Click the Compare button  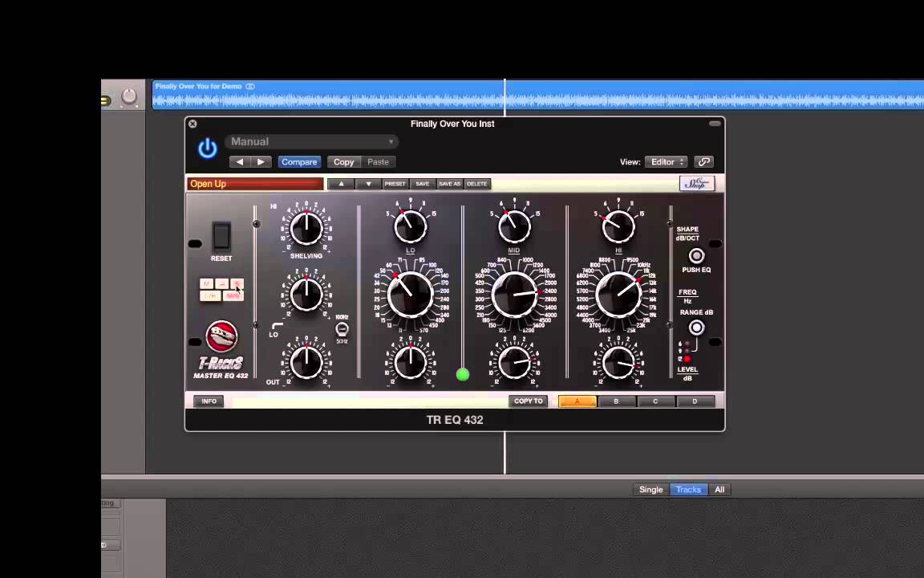click(x=298, y=161)
